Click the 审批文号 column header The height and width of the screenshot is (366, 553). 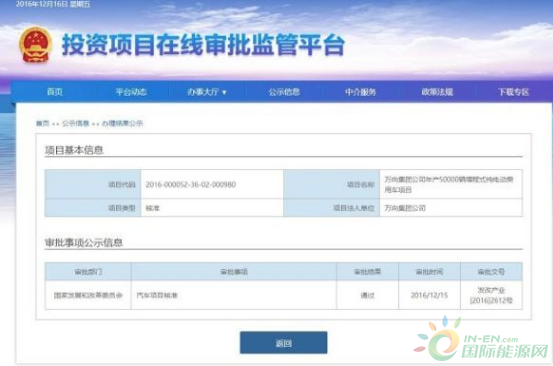pyautogui.click(x=491, y=272)
